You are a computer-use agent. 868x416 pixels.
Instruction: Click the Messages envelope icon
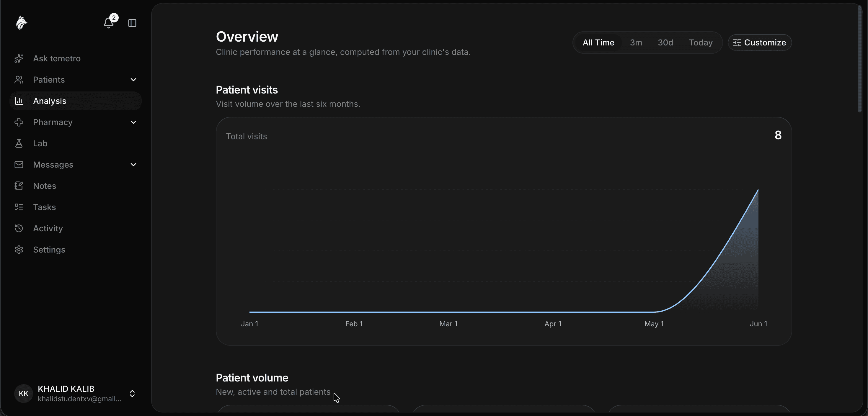coord(19,164)
